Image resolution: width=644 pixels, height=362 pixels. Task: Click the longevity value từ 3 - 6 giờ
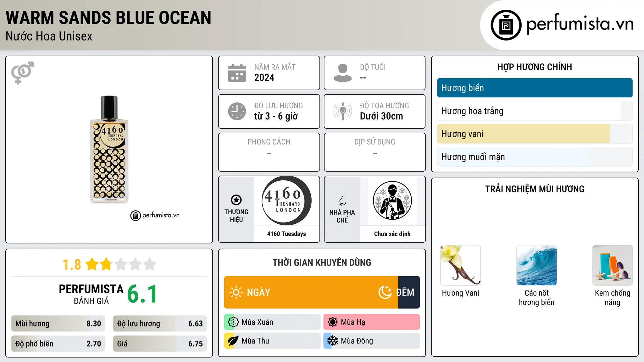coord(276,116)
